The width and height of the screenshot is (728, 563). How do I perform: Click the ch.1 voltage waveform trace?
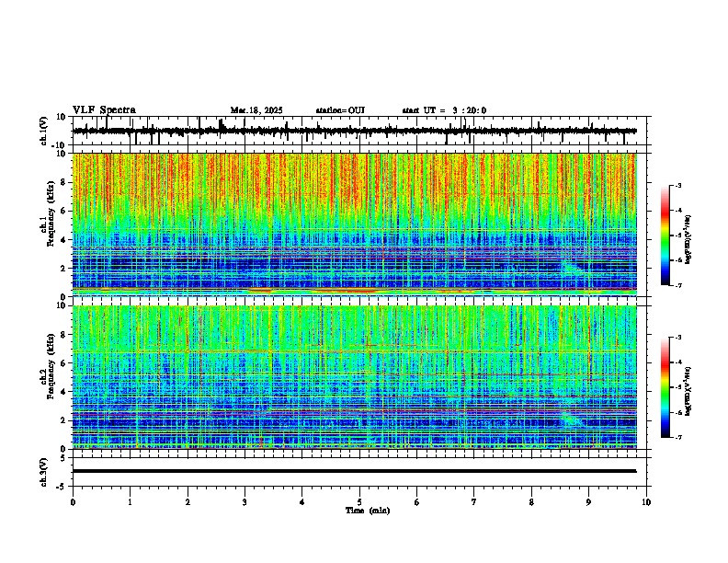point(354,131)
